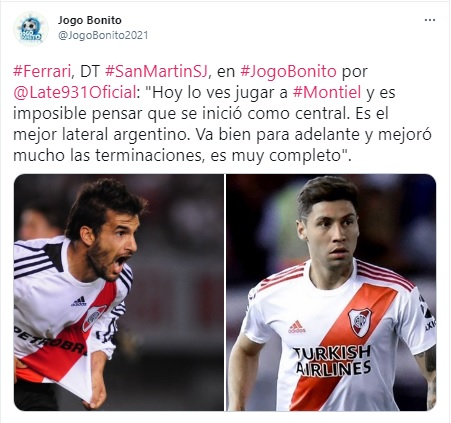Click the tweet text line beginning 'imposible pensar'

[x=201, y=114]
